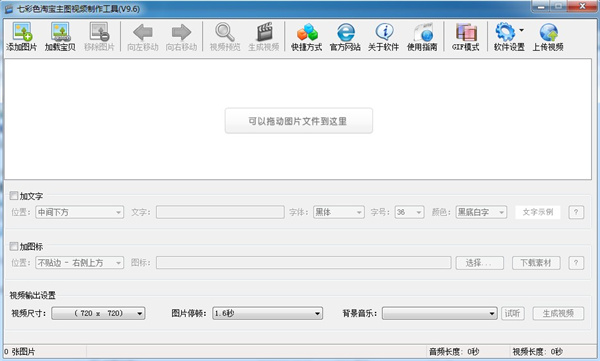Image resolution: width=600 pixels, height=361 pixels.
Task: Open icon position dropdown 不贴边 - 右侧上方
Action: point(80,263)
